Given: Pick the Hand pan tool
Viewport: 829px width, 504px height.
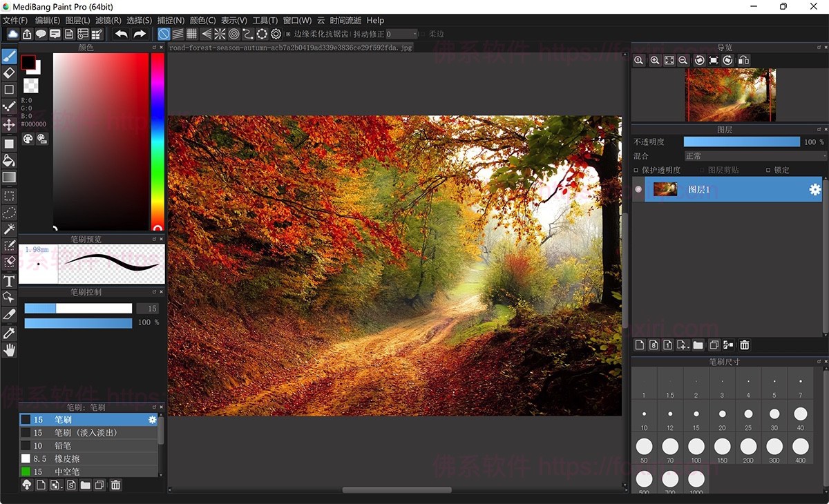Looking at the screenshot, I should (9, 350).
